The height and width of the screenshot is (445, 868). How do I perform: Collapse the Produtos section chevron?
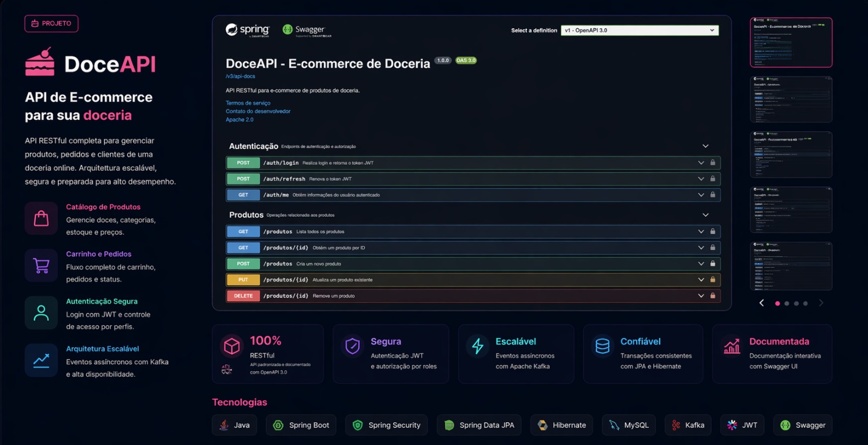tap(706, 215)
